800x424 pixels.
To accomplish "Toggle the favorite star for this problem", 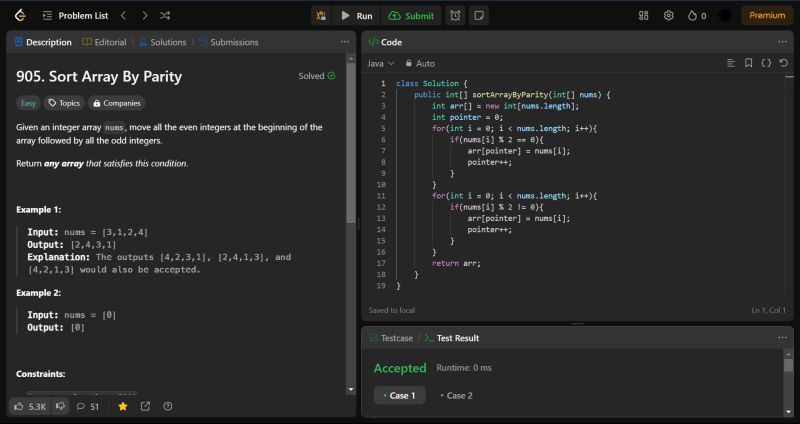I will point(123,406).
